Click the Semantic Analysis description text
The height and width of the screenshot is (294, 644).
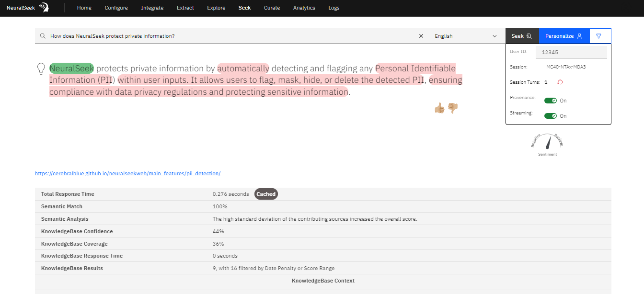[315, 219]
